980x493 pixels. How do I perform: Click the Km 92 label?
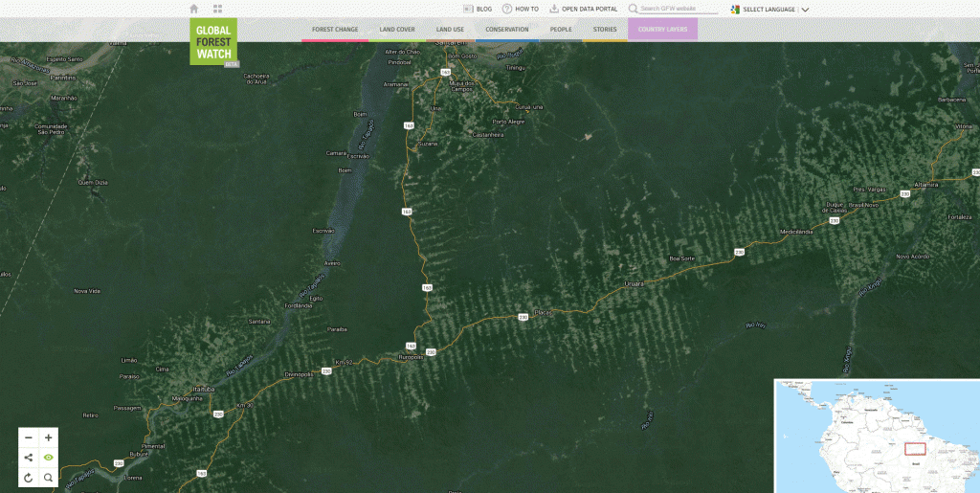[344, 363]
